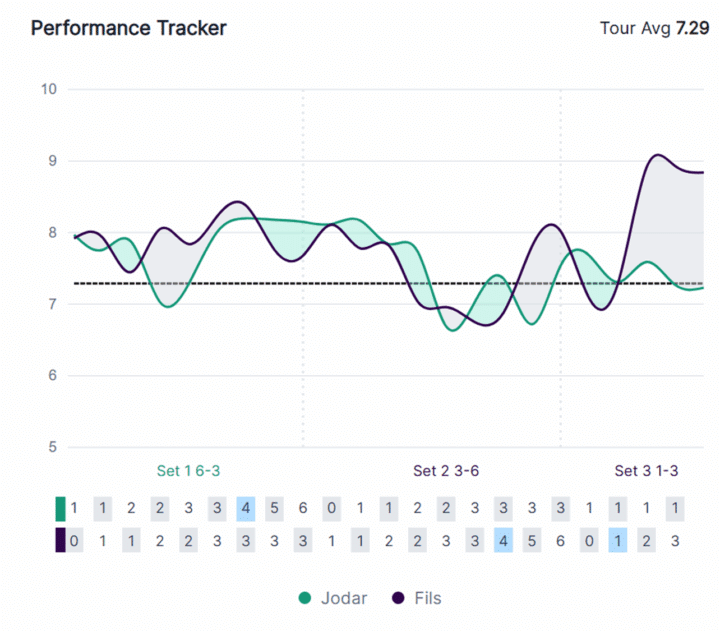Select the dark purple Fils row marker
This screenshot has height=631, width=720.
point(60,541)
